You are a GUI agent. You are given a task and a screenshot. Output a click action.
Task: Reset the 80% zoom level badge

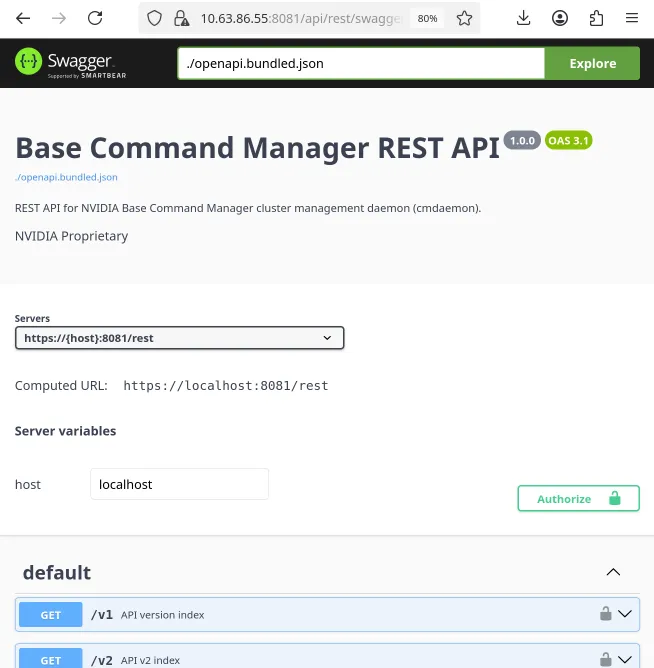[x=427, y=18]
